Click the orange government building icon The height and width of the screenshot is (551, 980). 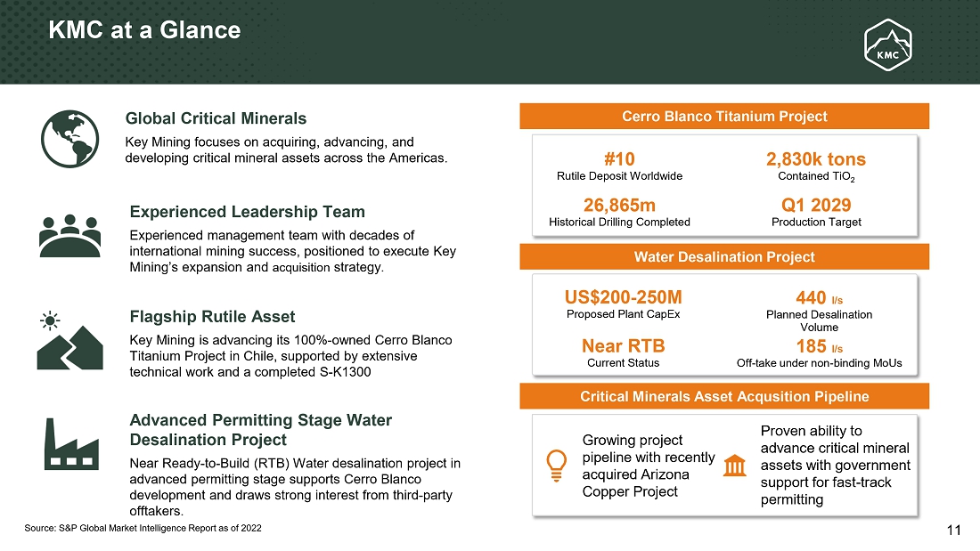pyautogui.click(x=735, y=465)
